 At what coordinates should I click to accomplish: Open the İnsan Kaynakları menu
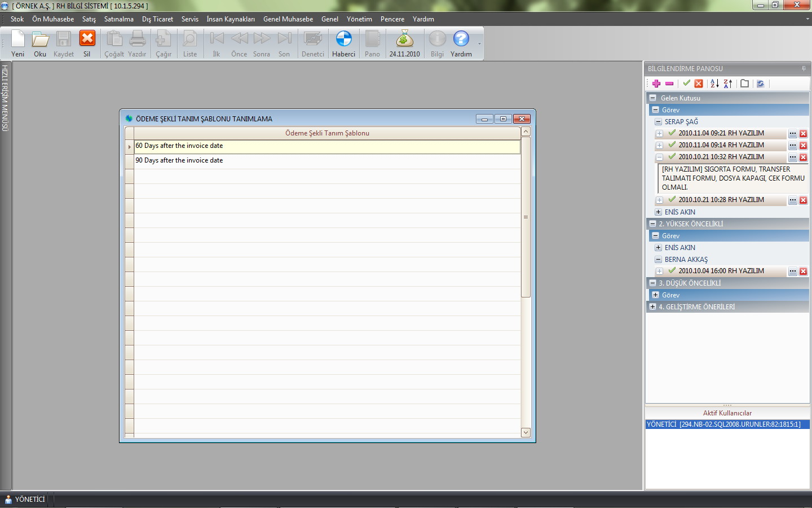(230, 19)
